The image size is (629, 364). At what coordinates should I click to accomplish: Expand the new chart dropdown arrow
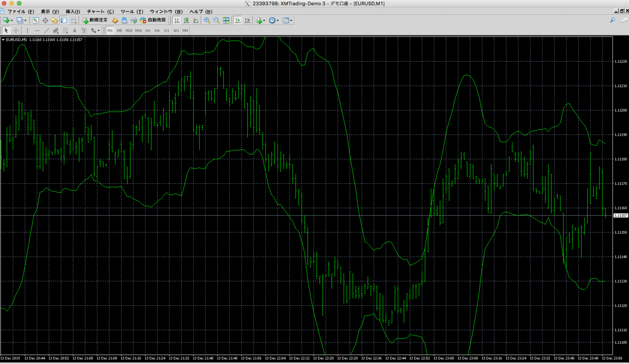tap(12, 21)
